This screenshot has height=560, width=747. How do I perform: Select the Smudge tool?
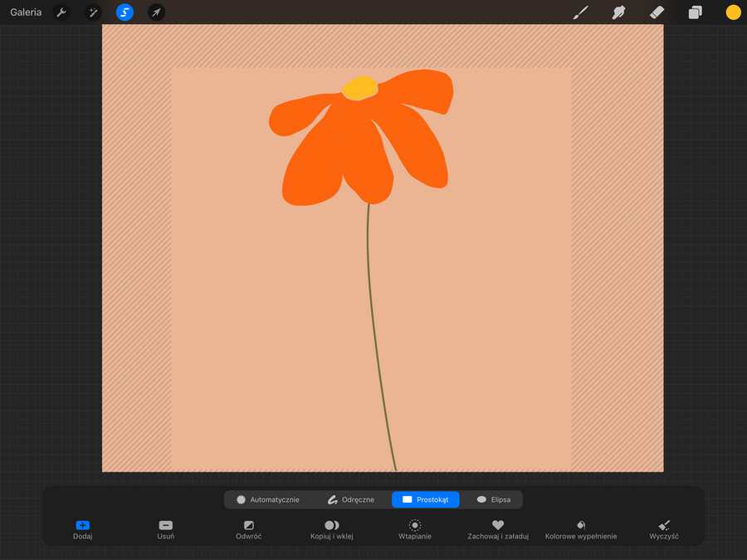618,12
